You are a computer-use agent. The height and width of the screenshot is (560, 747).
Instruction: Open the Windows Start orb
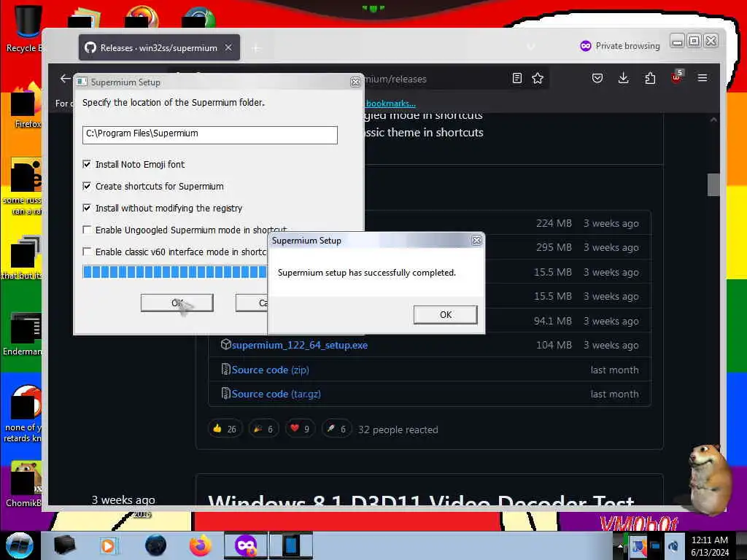pos(19,545)
